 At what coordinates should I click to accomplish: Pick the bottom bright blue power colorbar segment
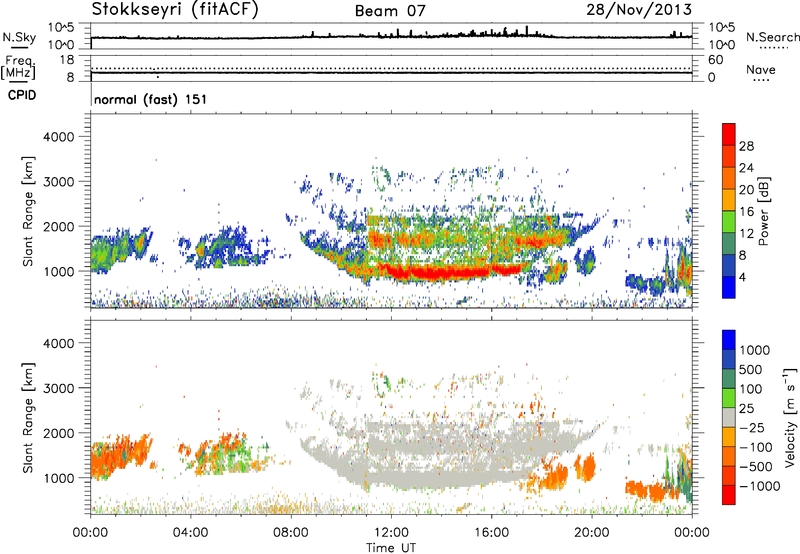tap(729, 287)
